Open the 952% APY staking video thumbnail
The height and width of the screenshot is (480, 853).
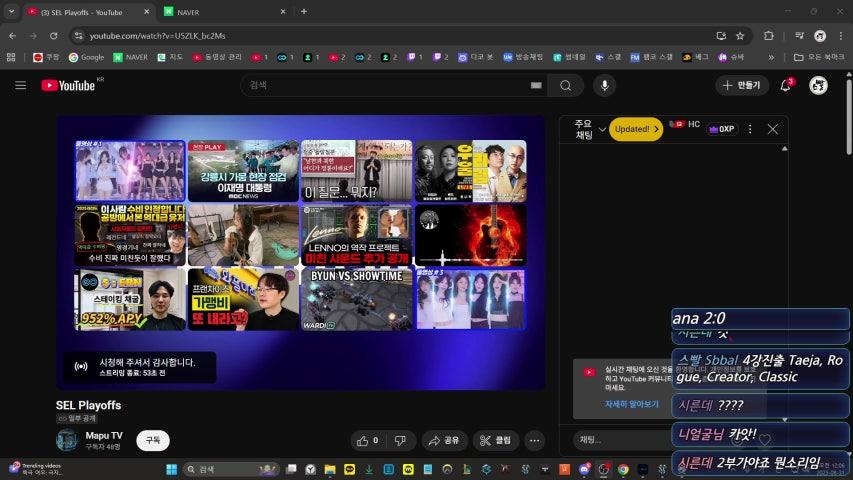[x=130, y=299]
